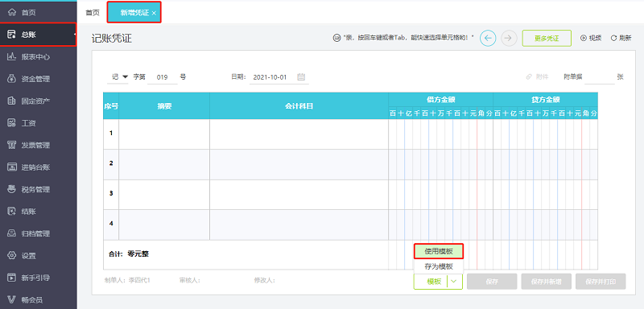Collapse sidebar arrow beside 总账
The height and width of the screenshot is (309, 644).
coord(75,35)
